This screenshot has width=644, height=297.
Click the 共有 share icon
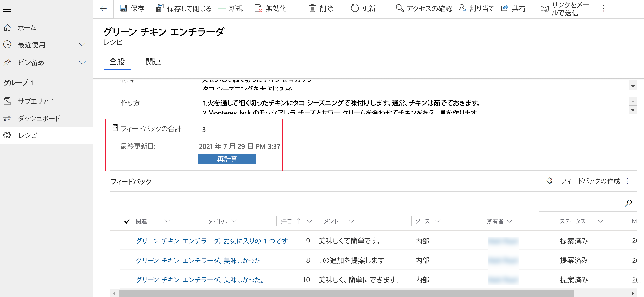[505, 8]
